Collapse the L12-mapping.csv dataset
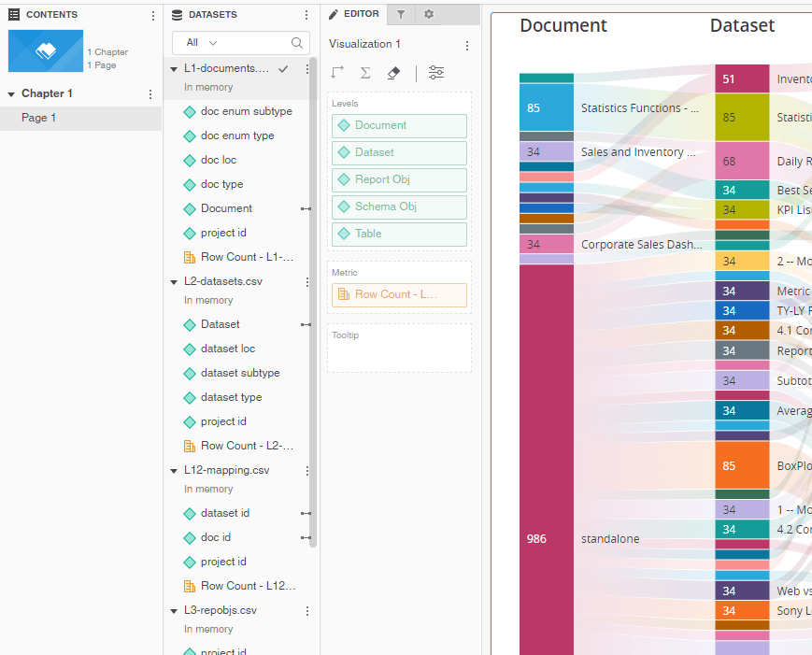 click(x=174, y=471)
